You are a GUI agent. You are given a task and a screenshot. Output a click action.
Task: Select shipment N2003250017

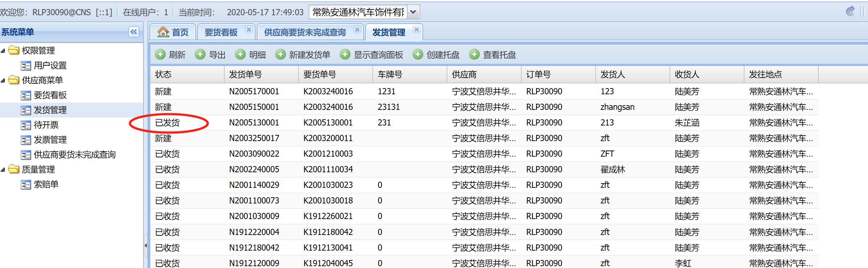click(x=254, y=138)
